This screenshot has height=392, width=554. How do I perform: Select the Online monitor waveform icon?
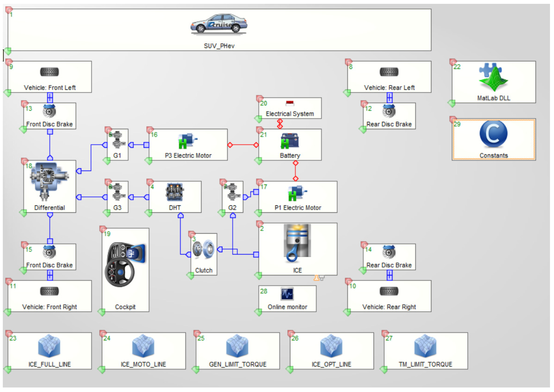[287, 294]
